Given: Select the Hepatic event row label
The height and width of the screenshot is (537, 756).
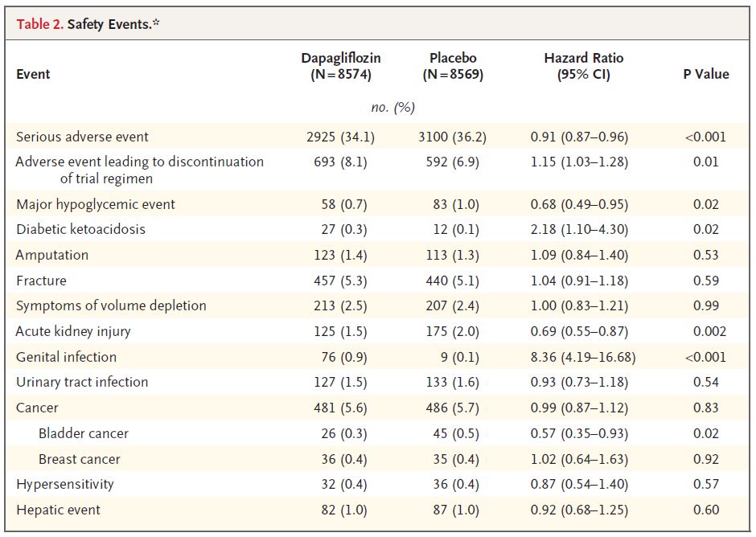Looking at the screenshot, I should [59, 510].
